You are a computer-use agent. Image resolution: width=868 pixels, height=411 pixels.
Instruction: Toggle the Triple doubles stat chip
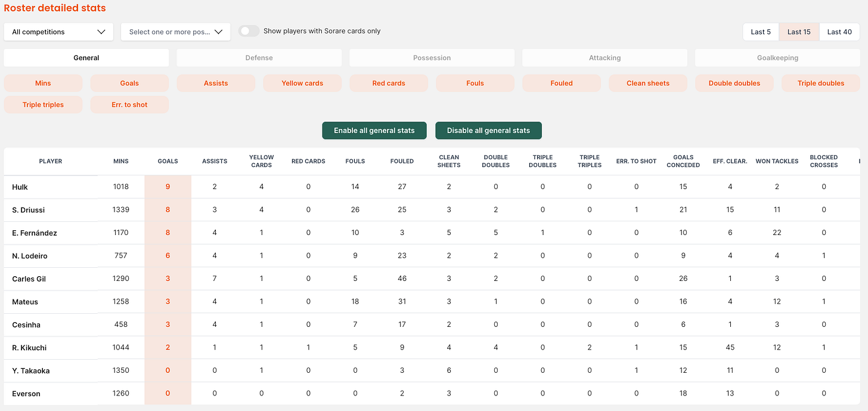tap(821, 83)
